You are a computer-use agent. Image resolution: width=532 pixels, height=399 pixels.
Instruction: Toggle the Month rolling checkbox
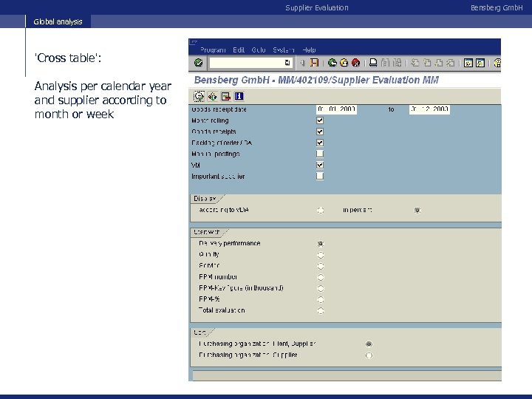click(x=320, y=120)
